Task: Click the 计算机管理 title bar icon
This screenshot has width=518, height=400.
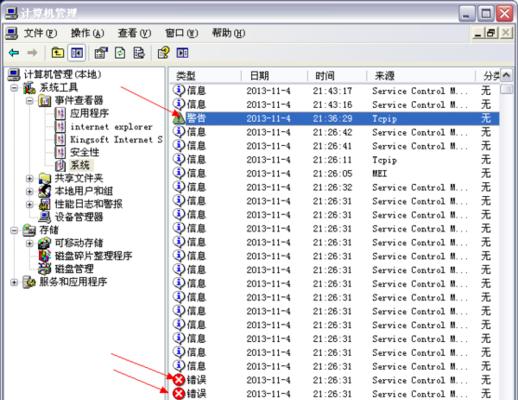Action: point(12,13)
